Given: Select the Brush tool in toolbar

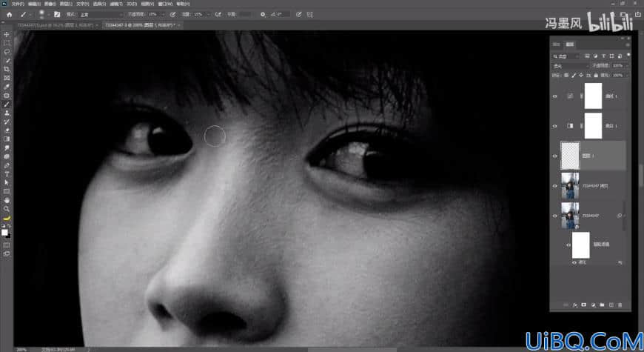Looking at the screenshot, I should pyautogui.click(x=7, y=104).
